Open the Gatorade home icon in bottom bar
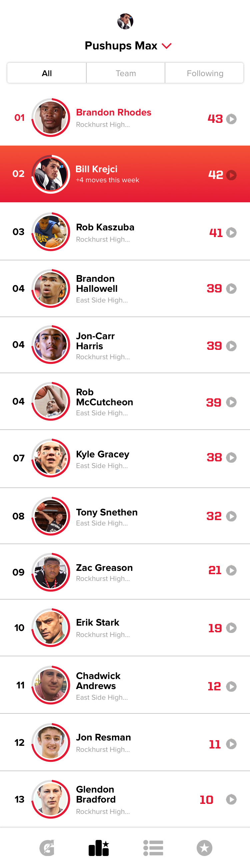The width and height of the screenshot is (250, 868). tap(47, 848)
